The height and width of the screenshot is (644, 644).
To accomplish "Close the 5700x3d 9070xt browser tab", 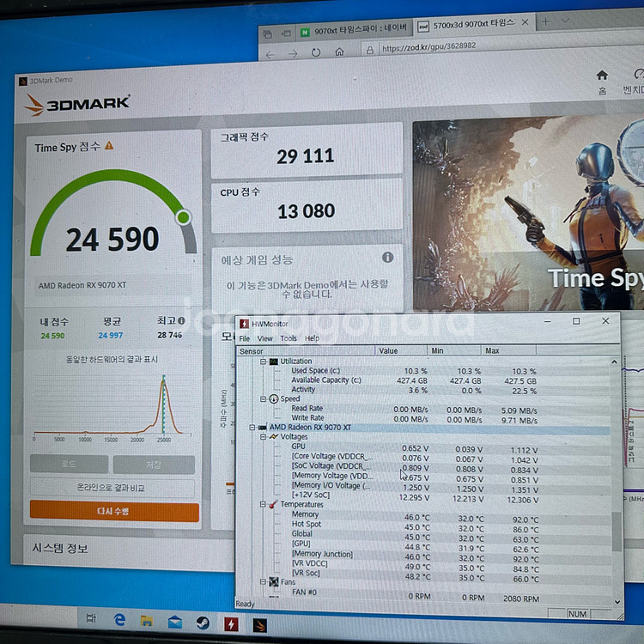I will coord(525,22).
